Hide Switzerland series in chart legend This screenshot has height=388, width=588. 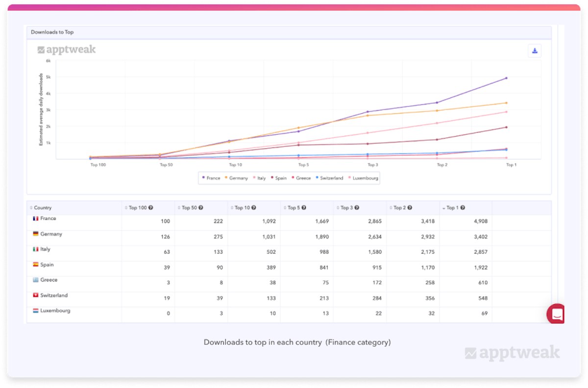[x=329, y=178]
